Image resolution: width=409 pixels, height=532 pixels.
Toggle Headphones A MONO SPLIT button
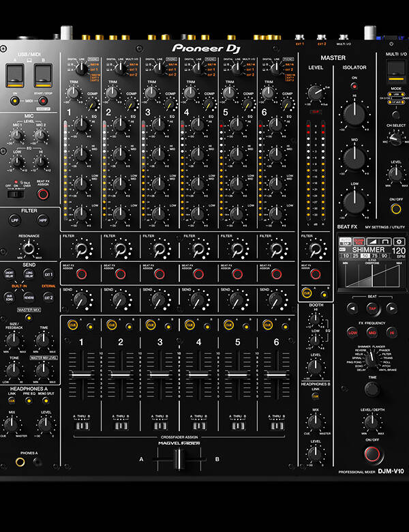click(x=46, y=400)
